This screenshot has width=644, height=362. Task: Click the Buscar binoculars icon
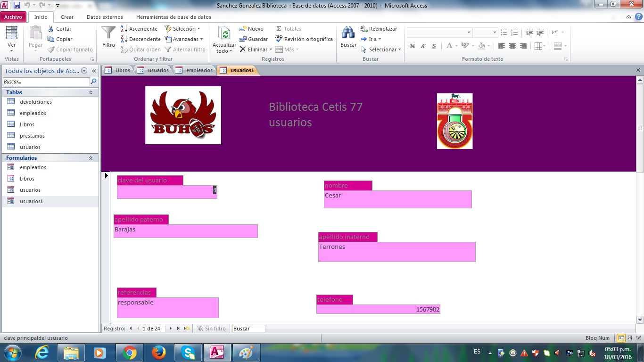pos(348,33)
